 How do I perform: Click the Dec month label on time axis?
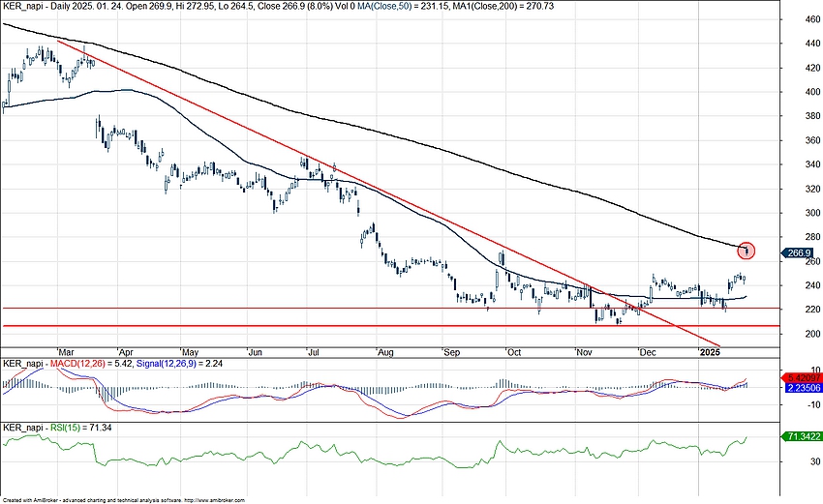point(647,352)
